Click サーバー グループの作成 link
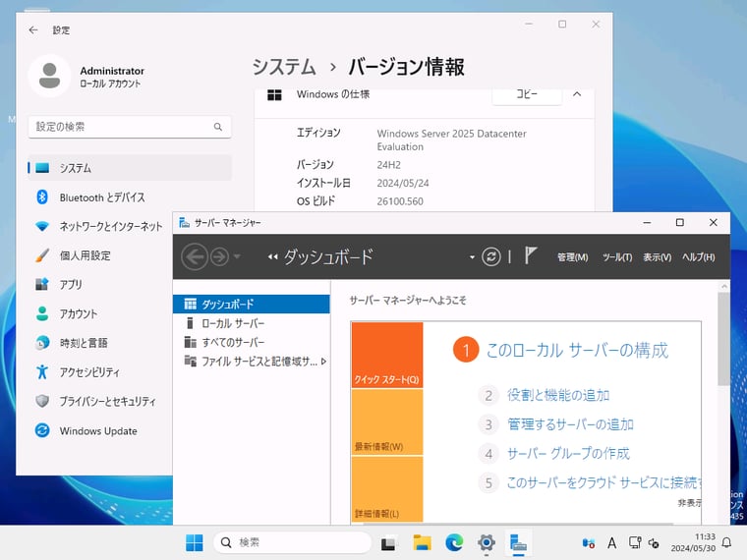 568,453
